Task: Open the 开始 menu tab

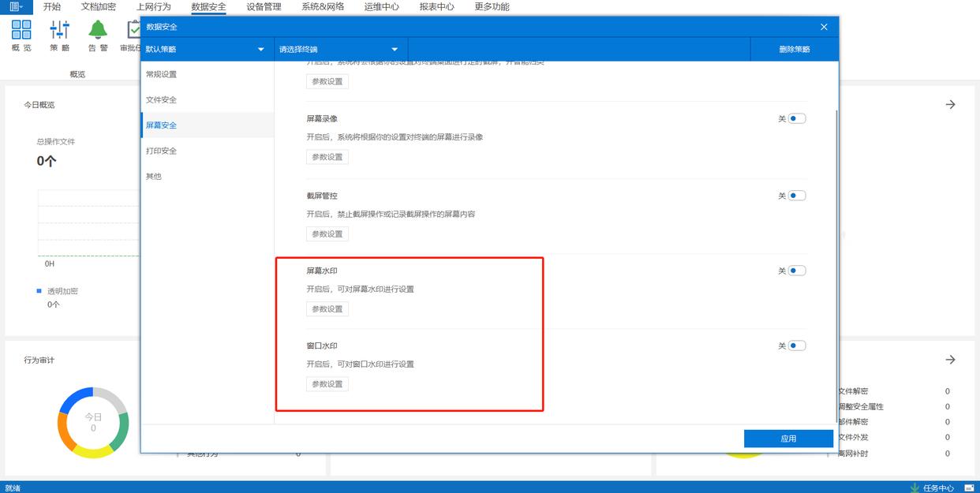Action: pos(51,6)
